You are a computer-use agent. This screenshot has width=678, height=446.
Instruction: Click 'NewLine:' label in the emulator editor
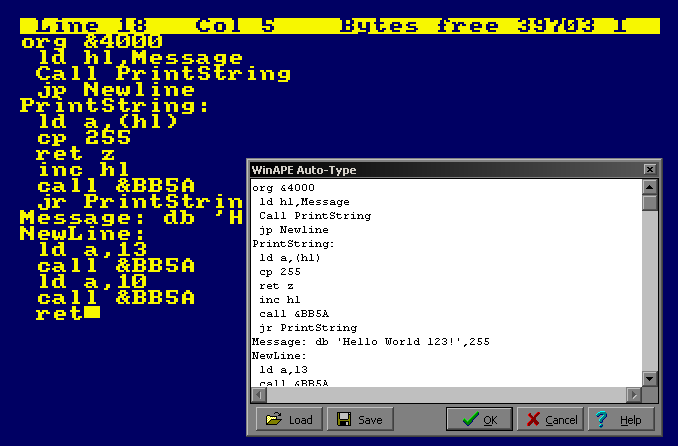(82, 234)
